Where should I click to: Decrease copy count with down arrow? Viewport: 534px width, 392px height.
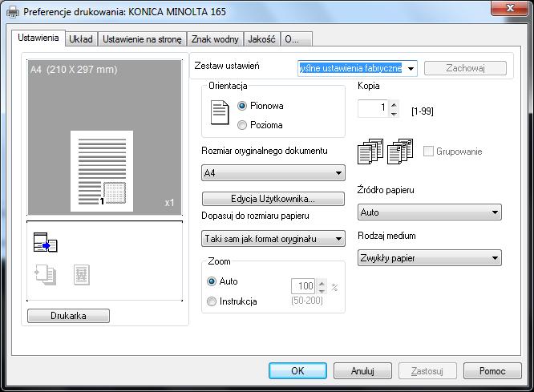pyautogui.click(x=394, y=114)
